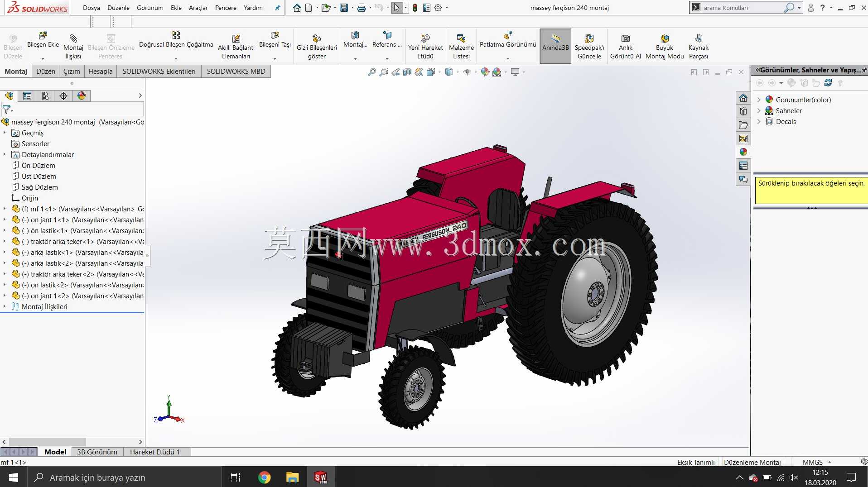Toggle the Anında3B button
Image resolution: width=868 pixels, height=487 pixels.
(555, 46)
